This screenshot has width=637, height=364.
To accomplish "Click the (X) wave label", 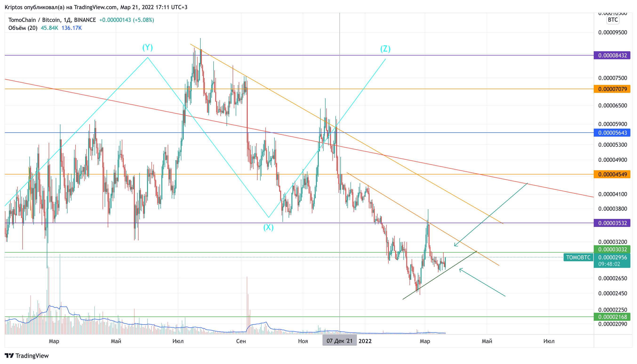I will pyautogui.click(x=268, y=227).
